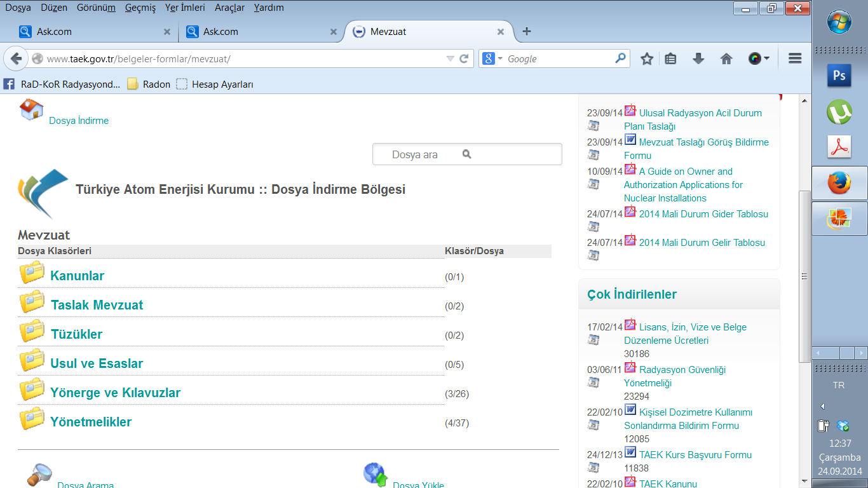Open the Radon bookmark folder
The image size is (868, 488).
click(x=149, y=84)
